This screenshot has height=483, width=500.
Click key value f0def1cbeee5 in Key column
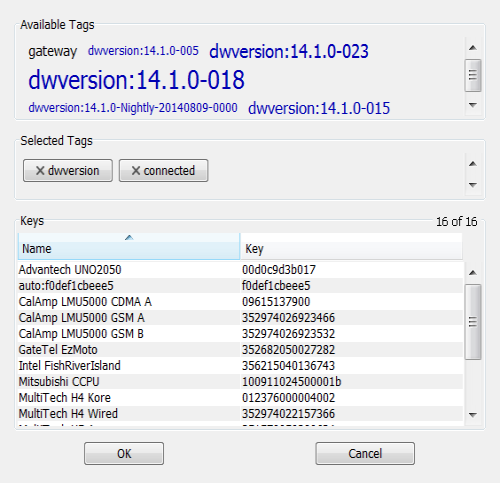click(276, 286)
